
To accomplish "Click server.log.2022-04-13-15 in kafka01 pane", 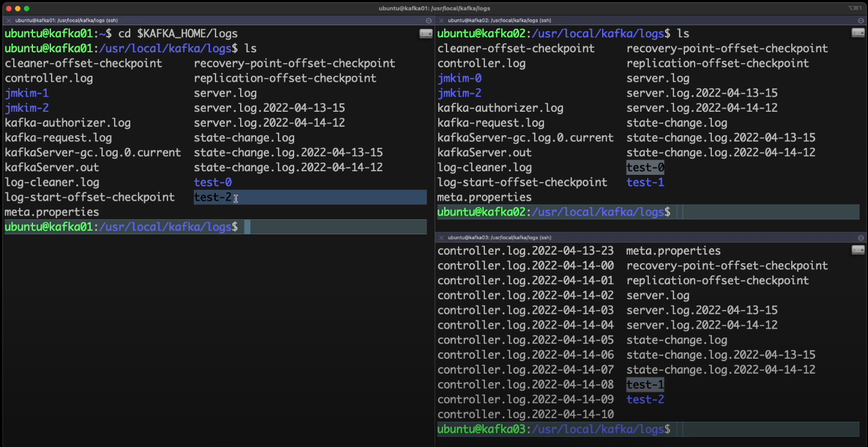I will point(270,108).
